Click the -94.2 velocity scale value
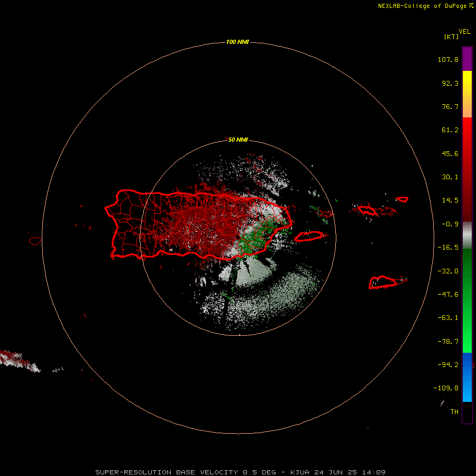476x476 pixels. (448, 364)
